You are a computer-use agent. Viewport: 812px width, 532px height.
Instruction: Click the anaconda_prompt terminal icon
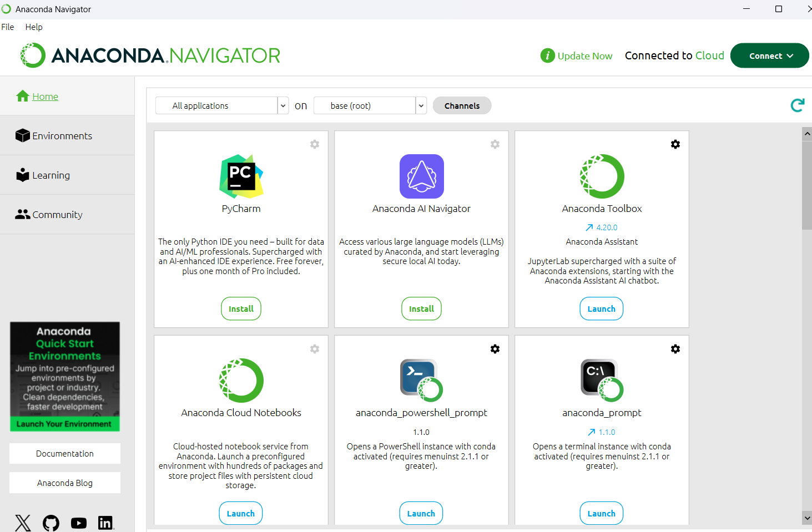click(602, 381)
